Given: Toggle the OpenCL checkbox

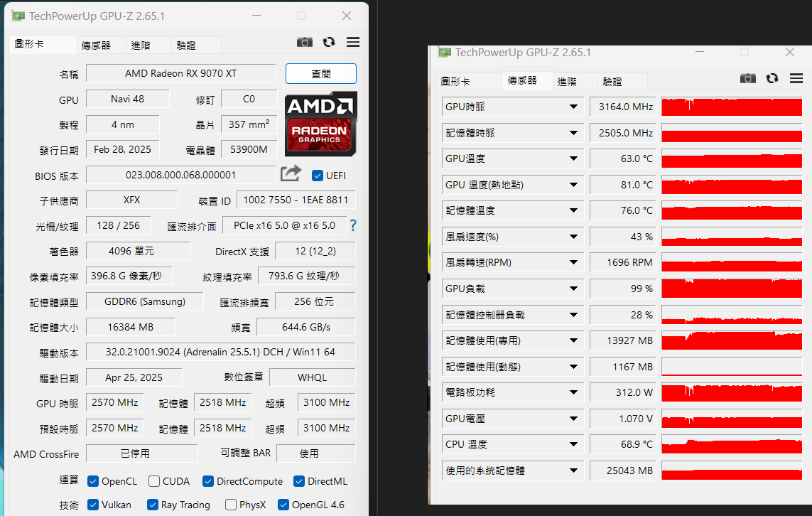Looking at the screenshot, I should 93,481.
